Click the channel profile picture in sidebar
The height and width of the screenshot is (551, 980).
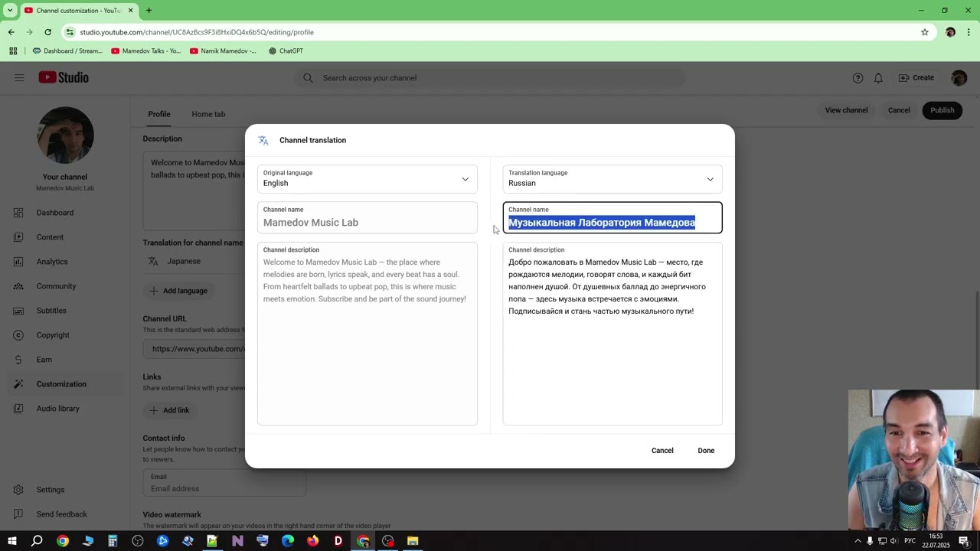(x=65, y=135)
